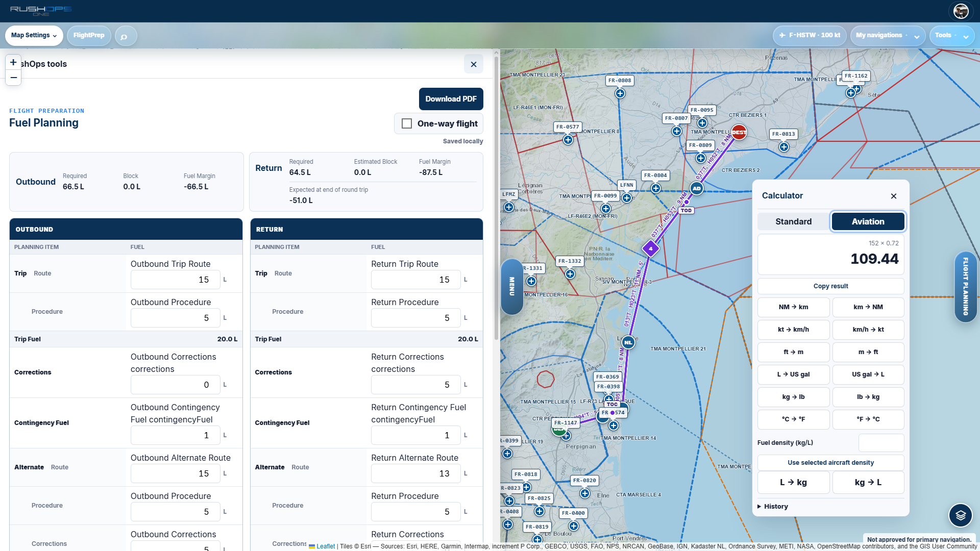Click the plus marker under FR-1332
This screenshot has height=551, width=980.
pyautogui.click(x=570, y=274)
